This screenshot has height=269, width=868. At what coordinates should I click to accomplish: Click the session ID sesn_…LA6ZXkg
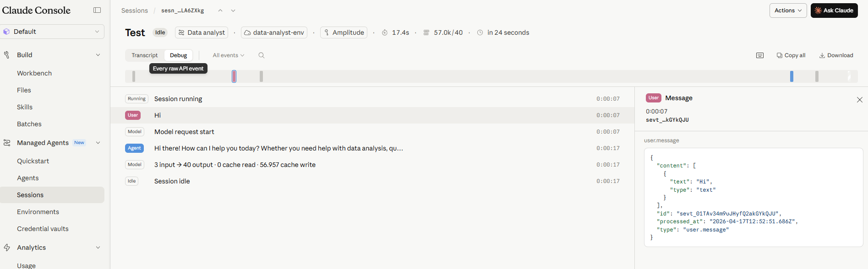[x=182, y=11]
